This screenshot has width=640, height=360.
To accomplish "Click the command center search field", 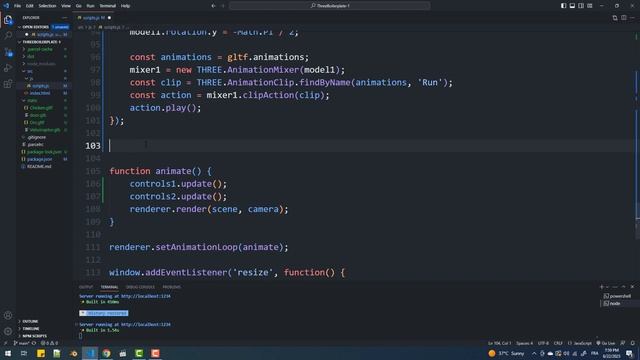I will point(329,6).
